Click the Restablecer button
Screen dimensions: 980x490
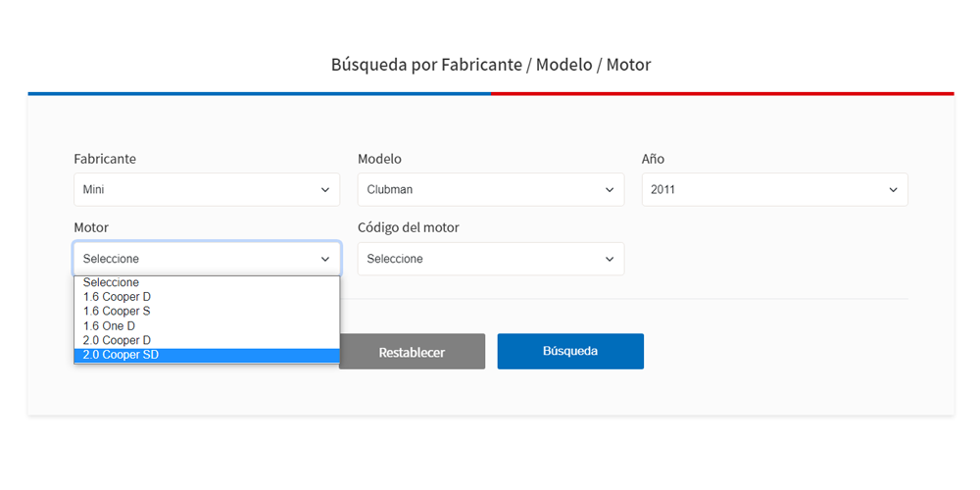click(x=412, y=351)
